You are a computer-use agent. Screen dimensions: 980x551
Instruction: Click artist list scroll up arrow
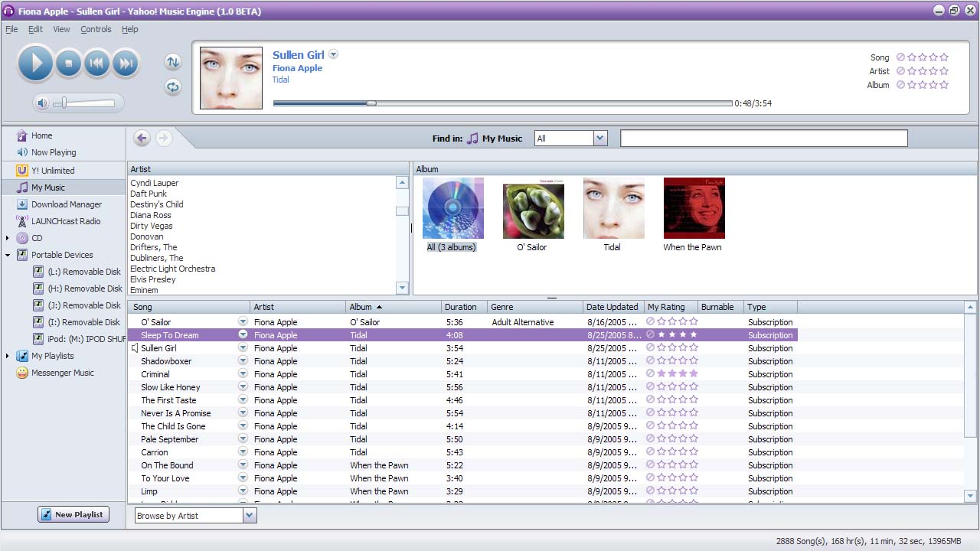[x=402, y=182]
